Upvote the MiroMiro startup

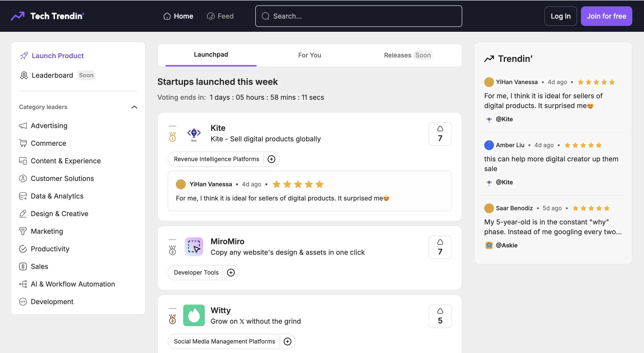point(440,247)
